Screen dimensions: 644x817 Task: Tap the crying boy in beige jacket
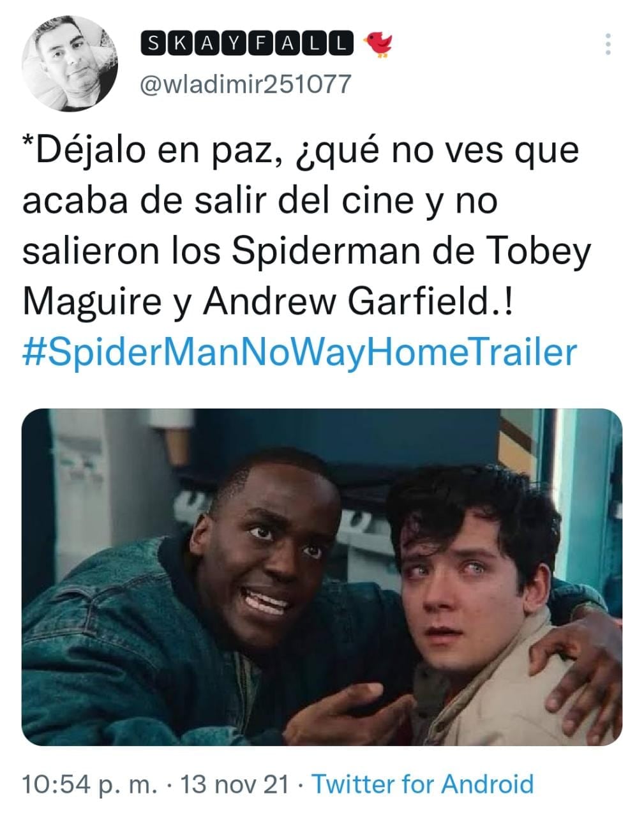point(485,606)
